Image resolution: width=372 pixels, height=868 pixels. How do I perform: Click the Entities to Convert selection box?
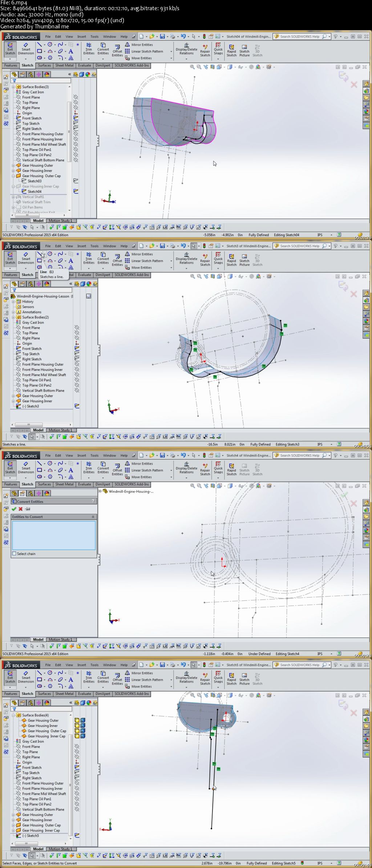coord(54,535)
